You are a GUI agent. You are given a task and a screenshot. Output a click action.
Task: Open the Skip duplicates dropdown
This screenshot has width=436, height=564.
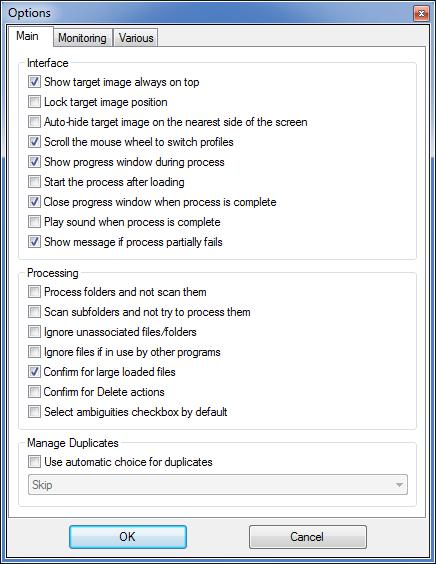[218, 485]
